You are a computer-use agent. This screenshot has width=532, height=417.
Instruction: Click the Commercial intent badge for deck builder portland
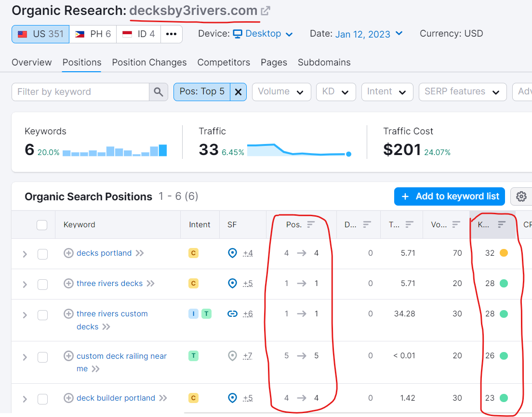point(193,398)
